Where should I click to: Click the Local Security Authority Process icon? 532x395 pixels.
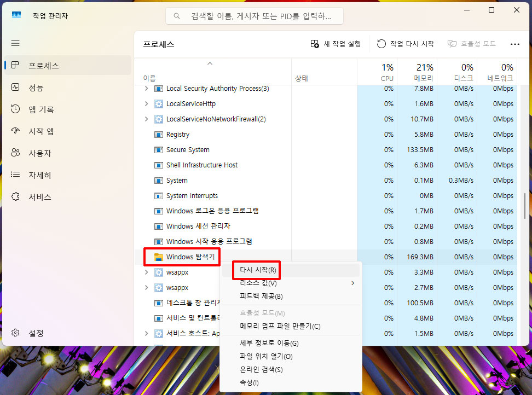click(x=158, y=89)
